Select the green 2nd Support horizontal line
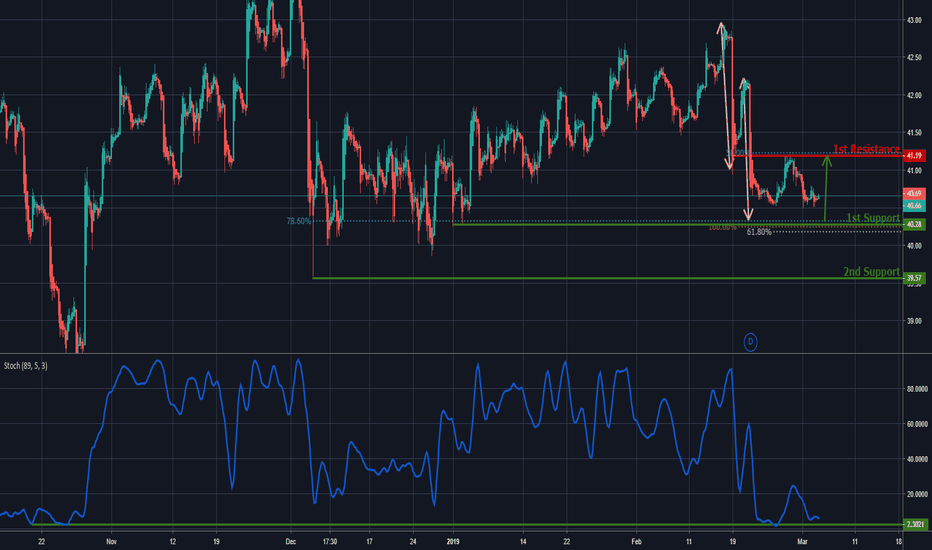 (x=607, y=278)
